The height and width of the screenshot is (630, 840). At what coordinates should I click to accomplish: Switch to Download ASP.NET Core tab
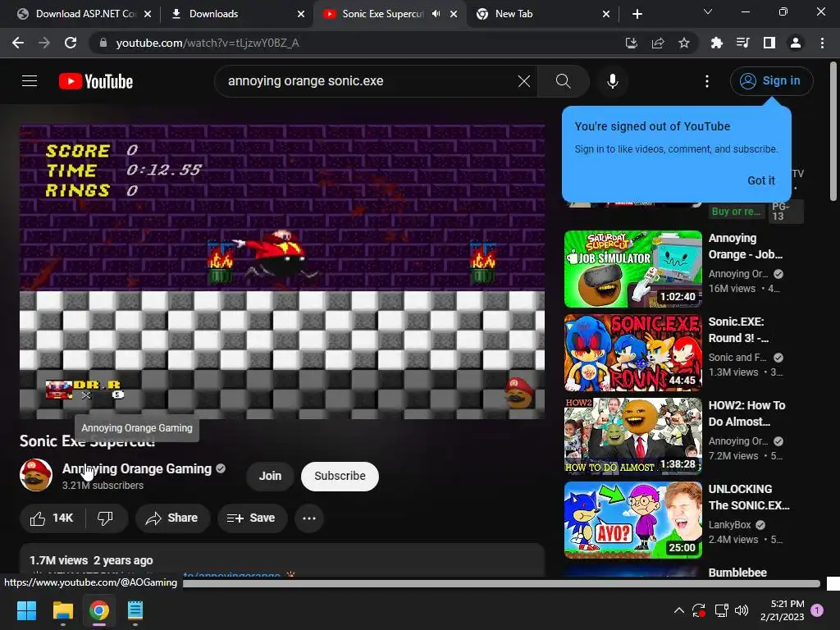point(84,14)
